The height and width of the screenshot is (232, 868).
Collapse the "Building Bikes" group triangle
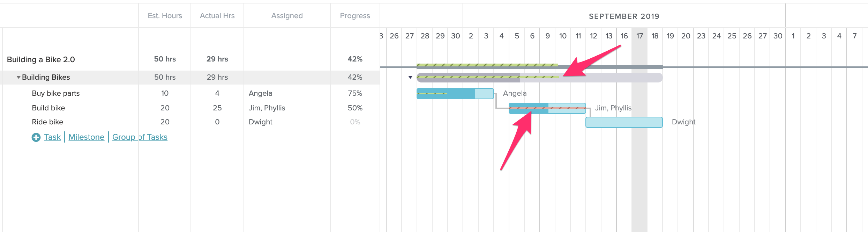click(x=19, y=77)
